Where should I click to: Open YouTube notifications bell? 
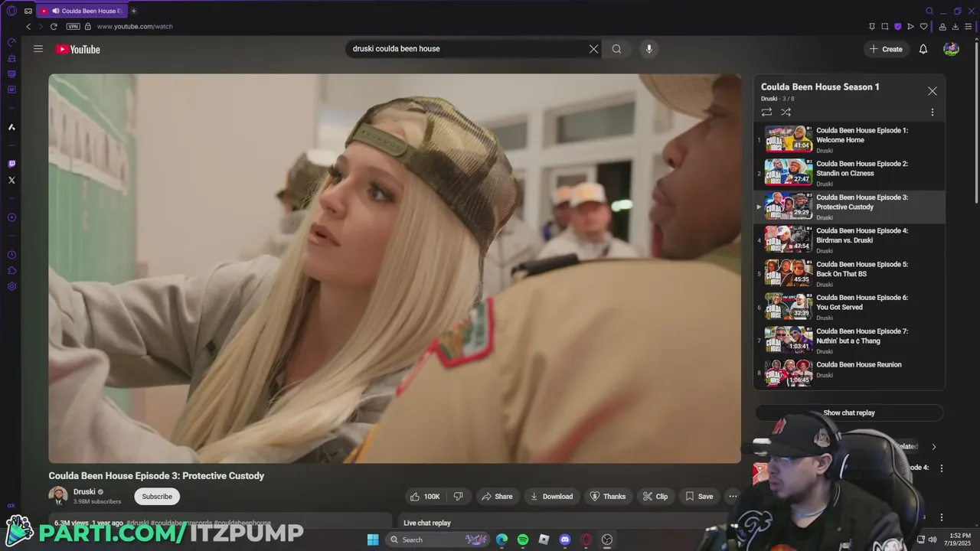[923, 49]
